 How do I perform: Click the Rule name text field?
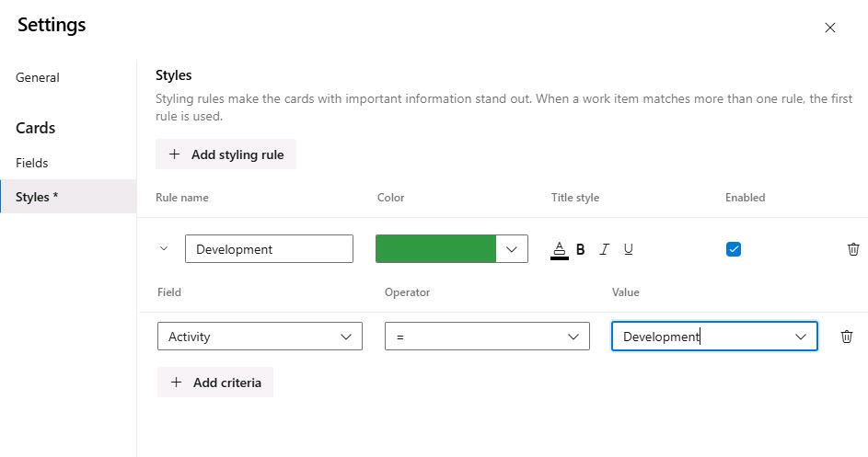click(269, 249)
